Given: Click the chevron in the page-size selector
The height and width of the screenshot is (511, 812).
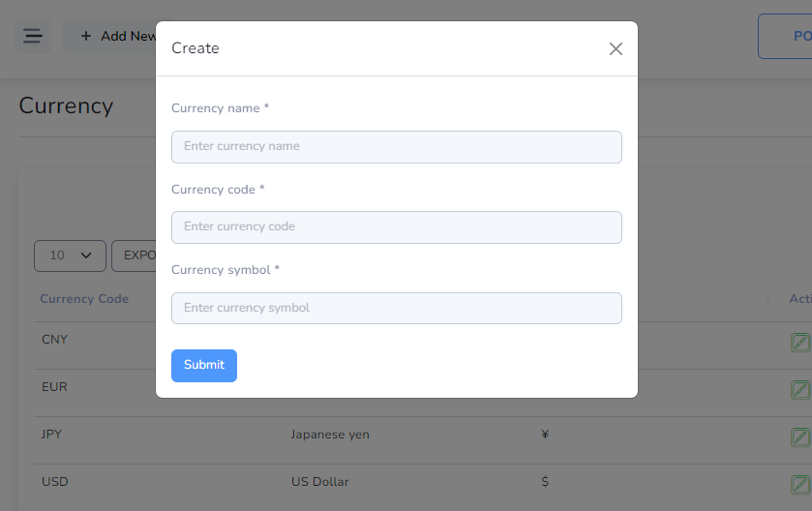Looking at the screenshot, I should pos(86,255).
